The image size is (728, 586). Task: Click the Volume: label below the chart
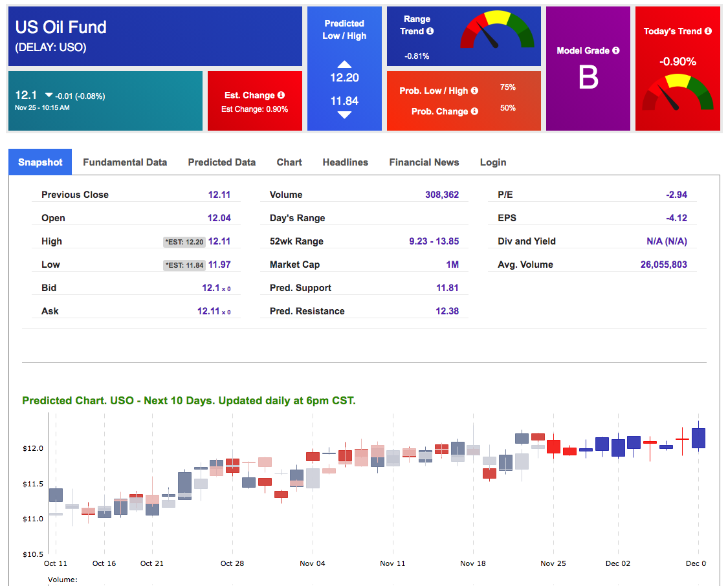tap(63, 580)
